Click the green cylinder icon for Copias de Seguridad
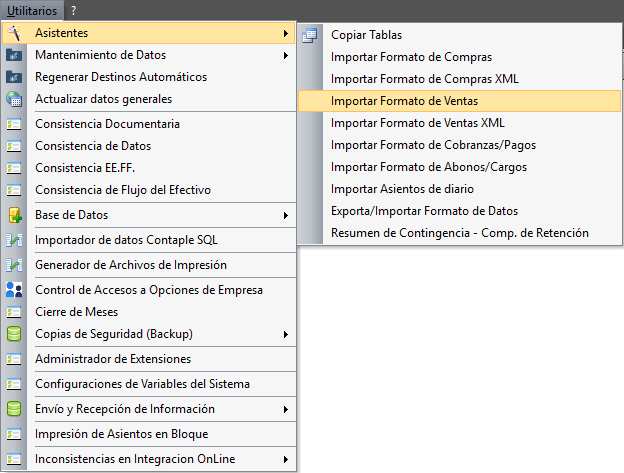The height and width of the screenshot is (473, 624). coord(14,334)
